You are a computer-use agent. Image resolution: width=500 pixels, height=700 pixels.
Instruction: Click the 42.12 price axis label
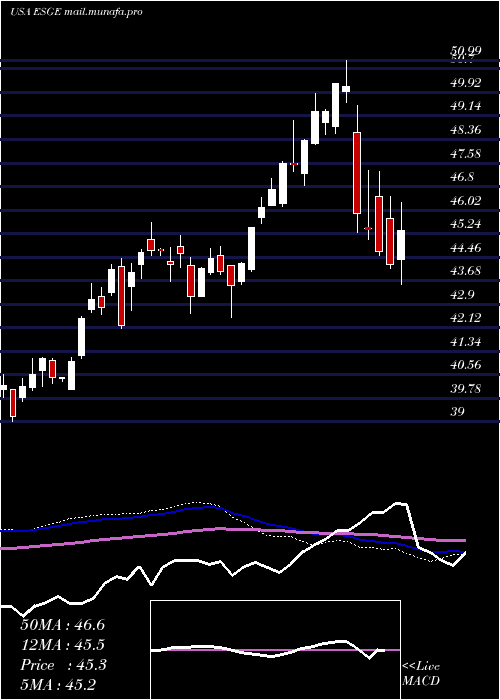coord(466,318)
